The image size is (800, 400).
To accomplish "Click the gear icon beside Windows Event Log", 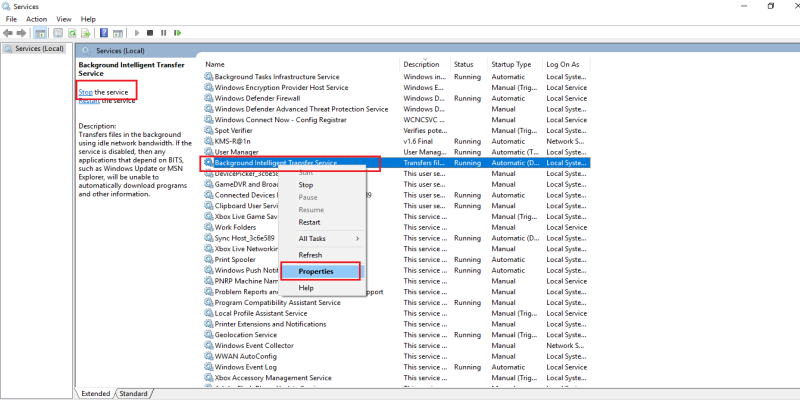I will (209, 367).
